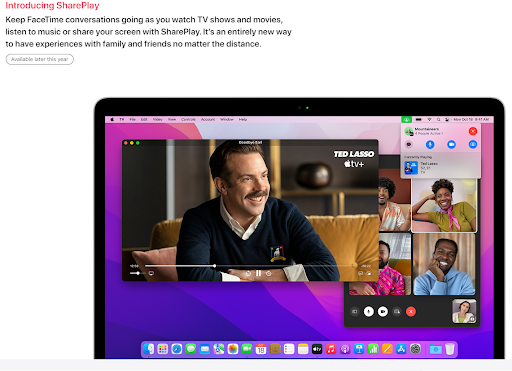Open Maps app in the Dock

(219, 349)
